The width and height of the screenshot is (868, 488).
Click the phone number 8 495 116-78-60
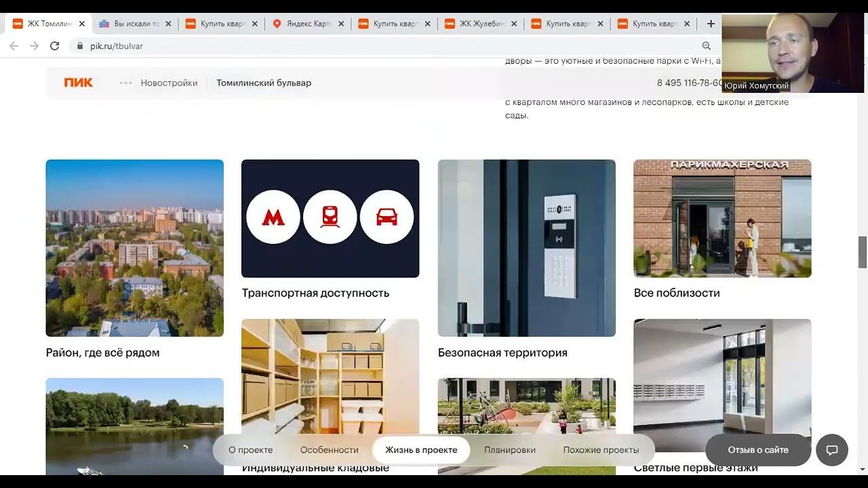tap(690, 83)
